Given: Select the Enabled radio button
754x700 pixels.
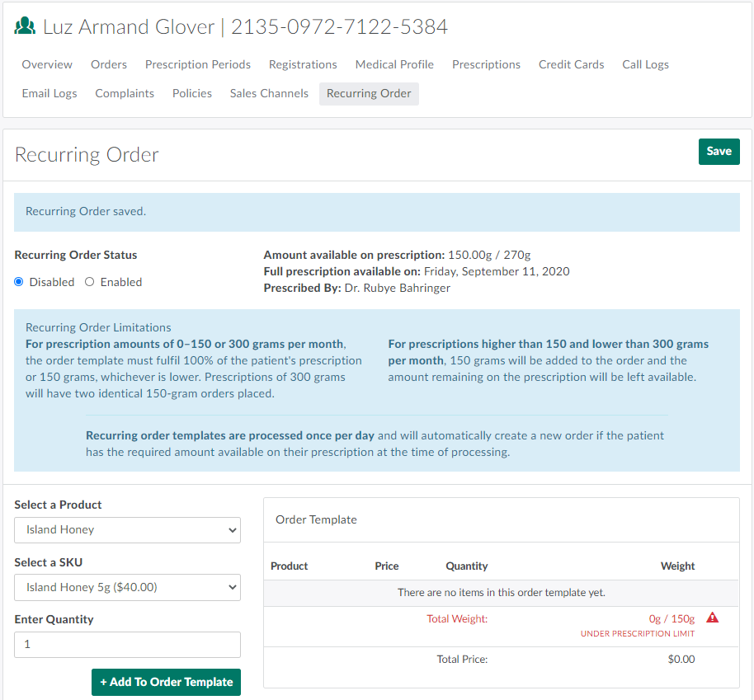Looking at the screenshot, I should (90, 282).
